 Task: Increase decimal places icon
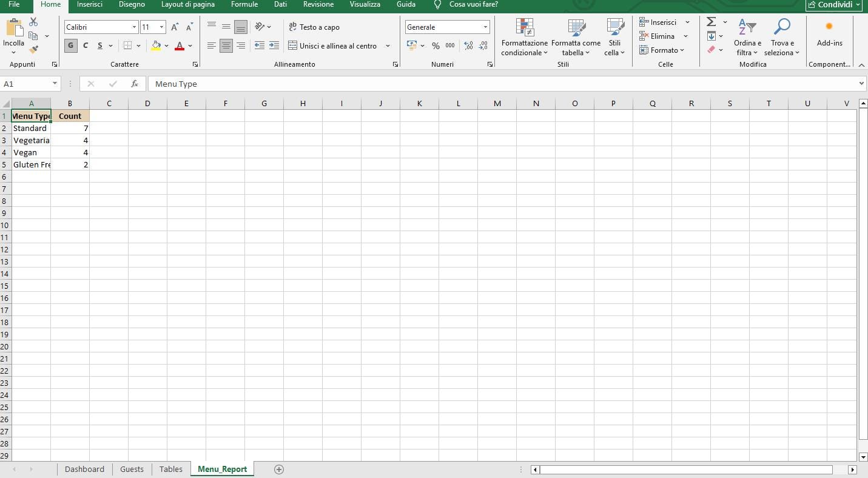click(x=468, y=45)
